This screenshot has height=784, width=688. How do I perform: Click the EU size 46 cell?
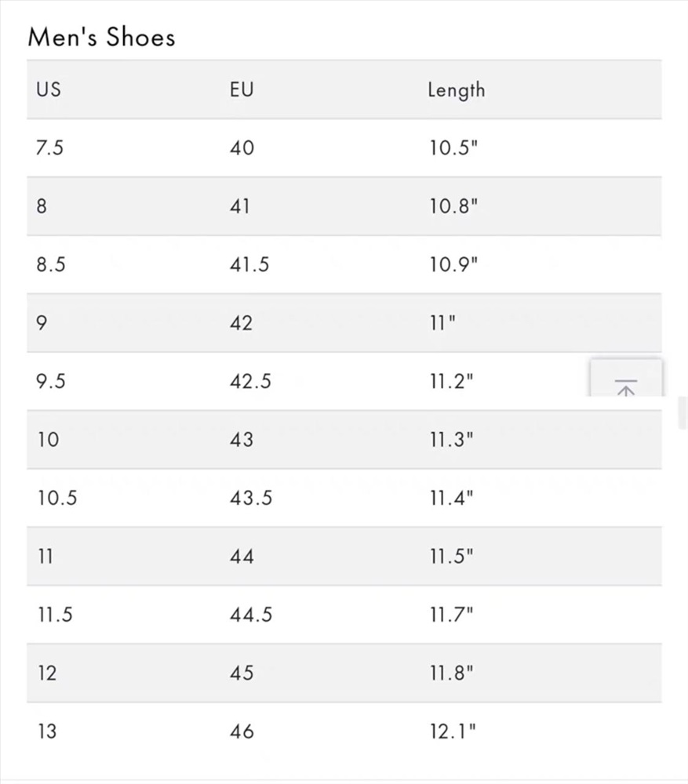point(242,731)
